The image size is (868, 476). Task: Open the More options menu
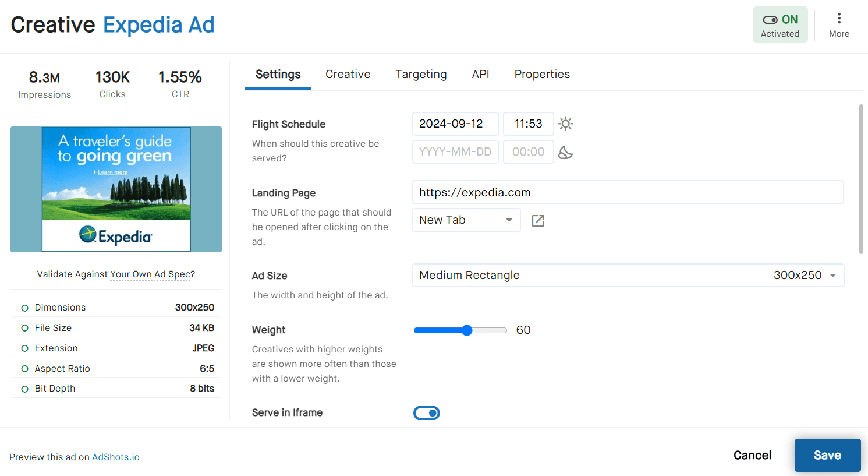[839, 25]
